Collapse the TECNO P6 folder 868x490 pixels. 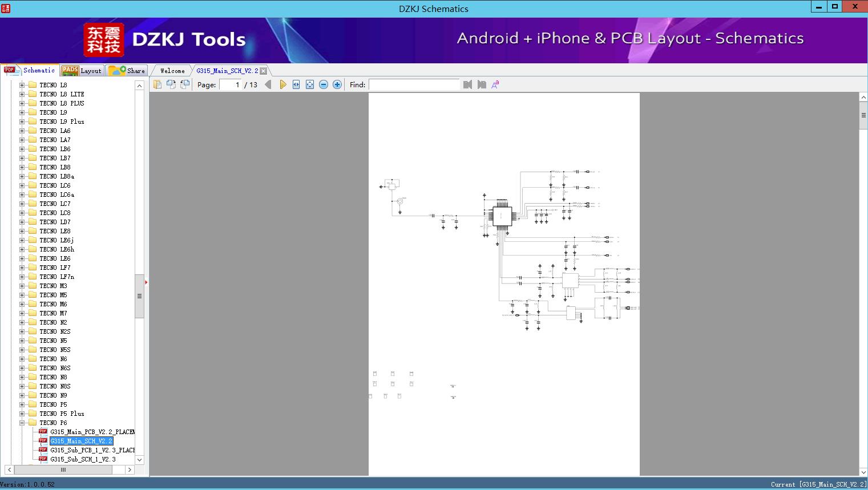tap(22, 423)
